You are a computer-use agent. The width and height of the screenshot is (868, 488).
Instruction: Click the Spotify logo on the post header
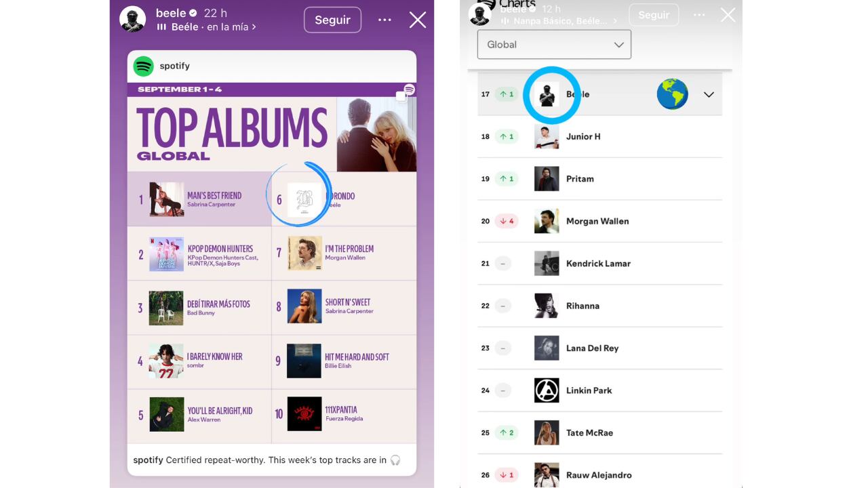(144, 66)
